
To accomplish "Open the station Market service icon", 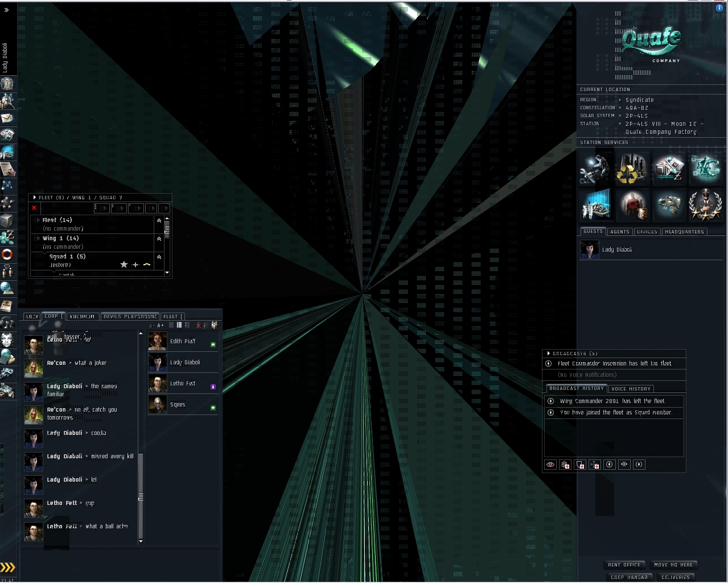I will pyautogui.click(x=668, y=169).
